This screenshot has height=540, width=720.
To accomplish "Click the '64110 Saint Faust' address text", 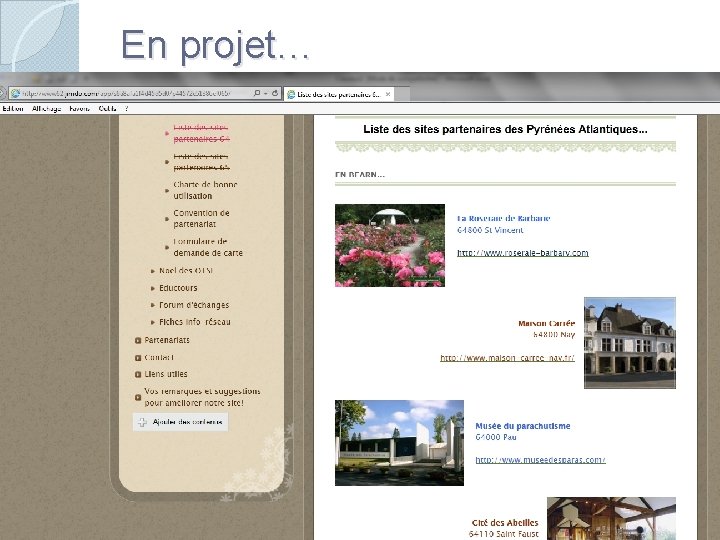I will 504,534.
